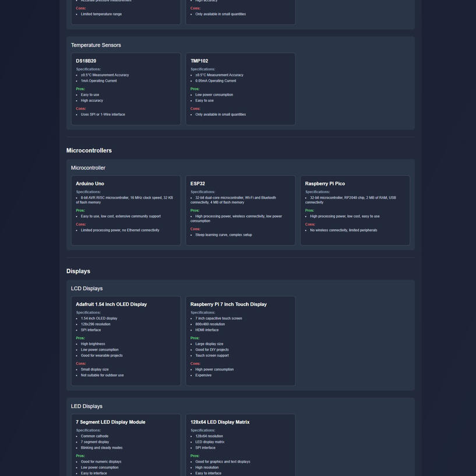
Task: Click 'LED display matrix' specification
Action: 210,442
